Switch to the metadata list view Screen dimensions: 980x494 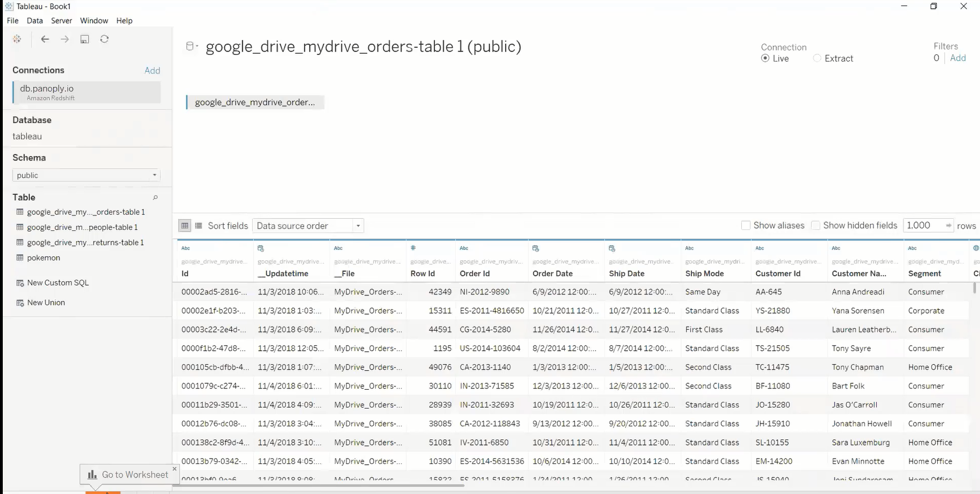[x=198, y=226]
